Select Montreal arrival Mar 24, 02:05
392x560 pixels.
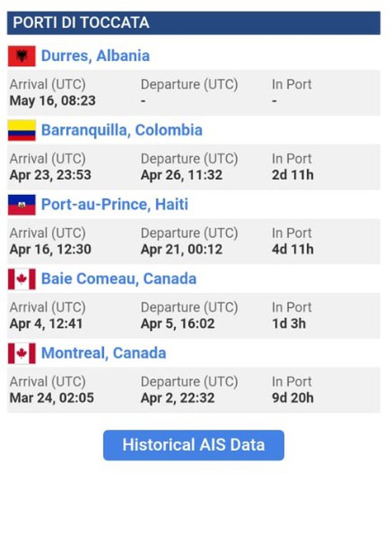click(52, 398)
